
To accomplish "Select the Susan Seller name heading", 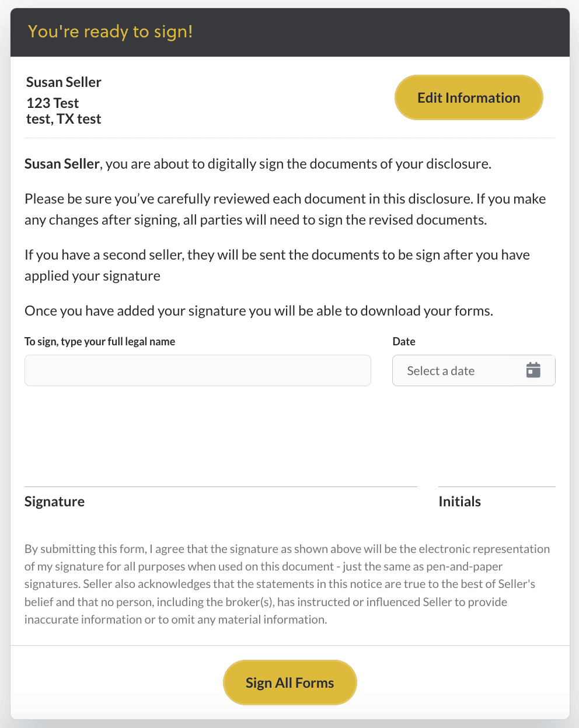I will 64,82.
